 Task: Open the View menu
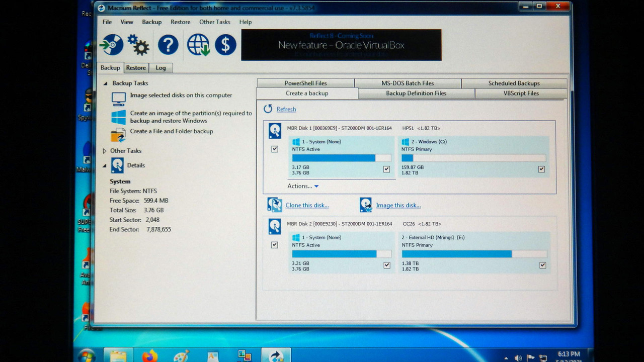[127, 22]
